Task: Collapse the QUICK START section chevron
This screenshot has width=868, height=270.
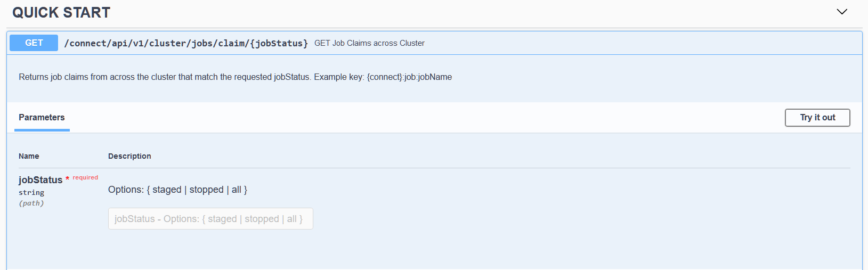Action: 842,12
